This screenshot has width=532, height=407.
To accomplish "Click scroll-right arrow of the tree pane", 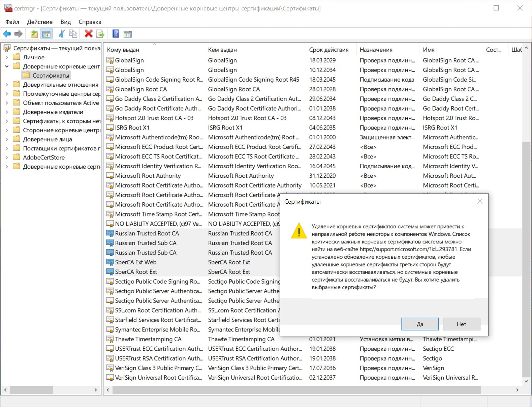I will click(96, 390).
